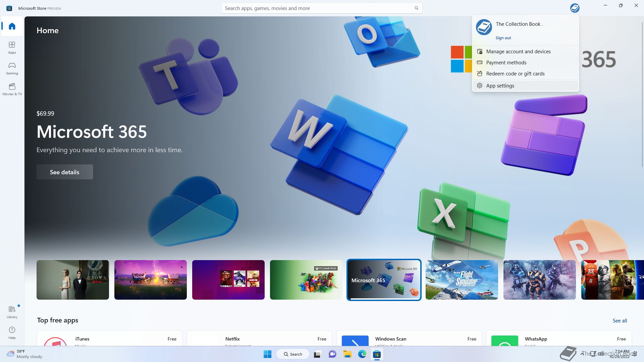The height and width of the screenshot is (362, 644).
Task: Open Microsoft Edge on the taskbar
Action: click(362, 354)
